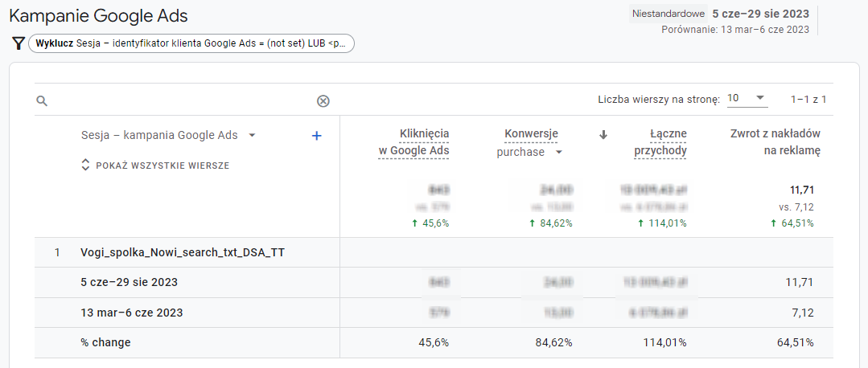Click Zwrot z nakładów na reklamę header
The image size is (868, 368).
pyautogui.click(x=775, y=142)
